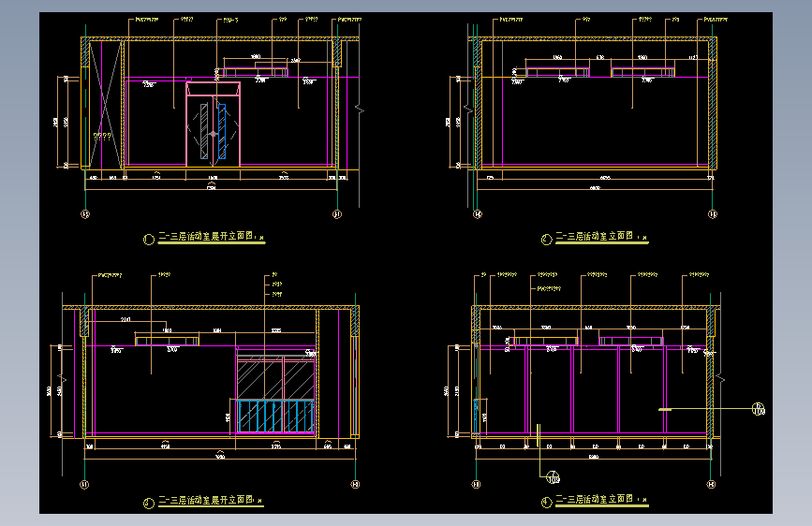812x526 pixels.
Task: Select the title 二~三层活动室展开立面图 numbered 3
Action: [x=206, y=500]
